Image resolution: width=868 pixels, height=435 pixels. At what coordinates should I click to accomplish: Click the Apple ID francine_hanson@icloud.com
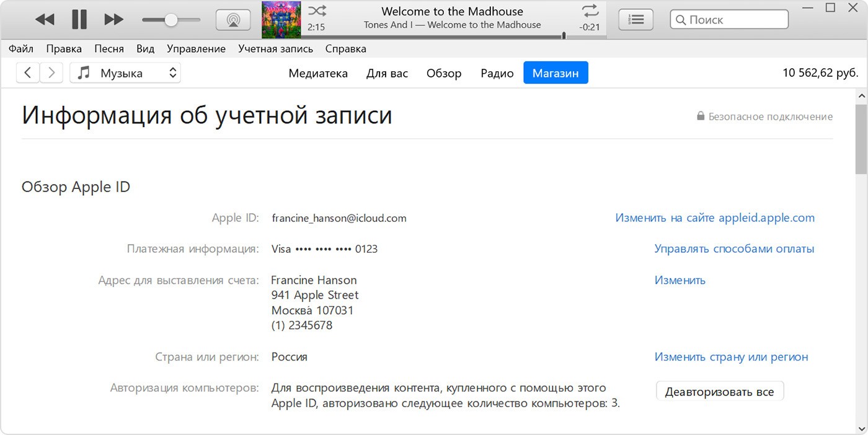[x=339, y=218]
